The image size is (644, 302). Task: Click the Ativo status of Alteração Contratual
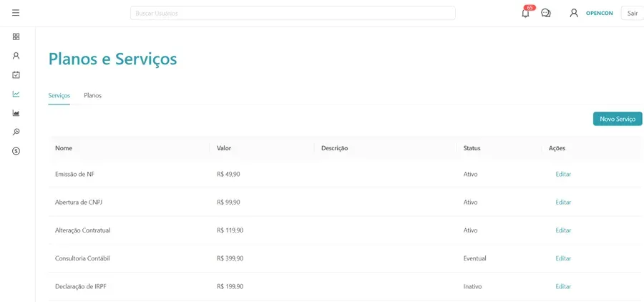coord(470,230)
